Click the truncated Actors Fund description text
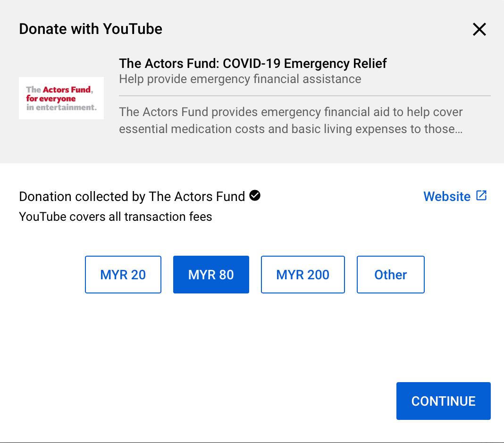Screen dimensions: 504x443 point(291,120)
